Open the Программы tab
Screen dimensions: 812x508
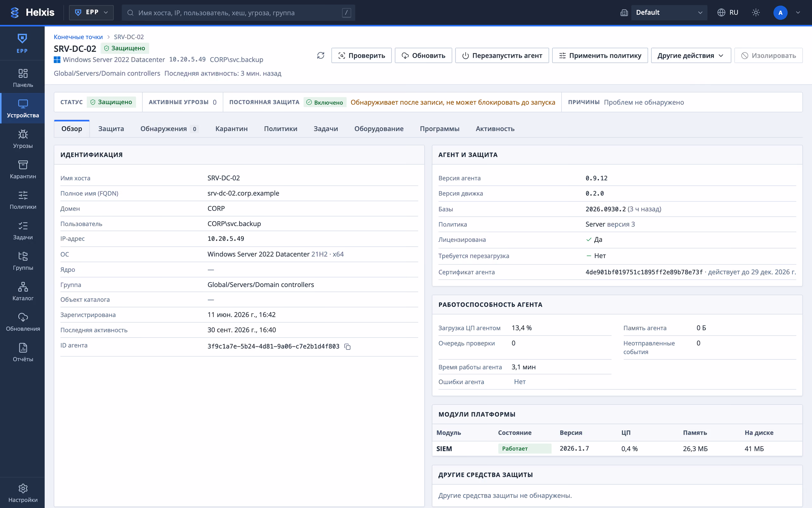440,129
